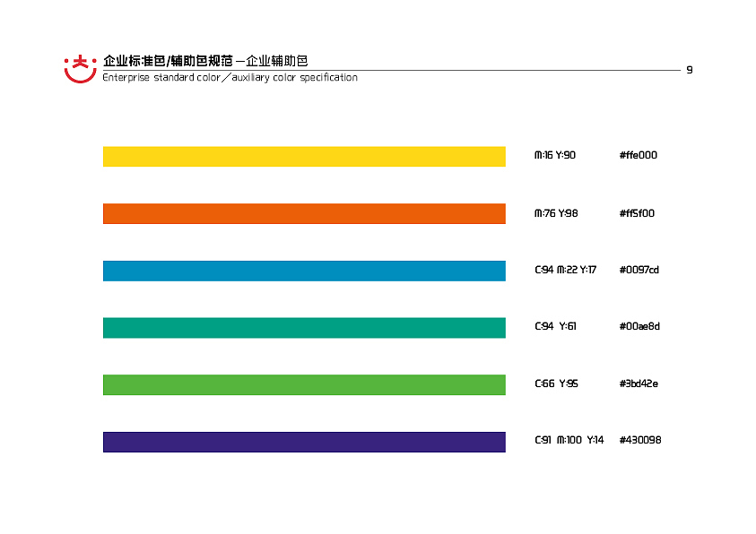The height and width of the screenshot is (534, 756).
Task: Select the yellow #ffe000 color bar
Action: [x=304, y=155]
